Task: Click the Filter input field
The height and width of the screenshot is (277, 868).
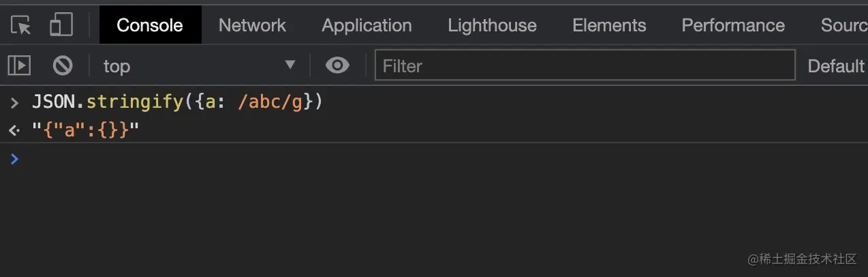Action: click(x=585, y=65)
